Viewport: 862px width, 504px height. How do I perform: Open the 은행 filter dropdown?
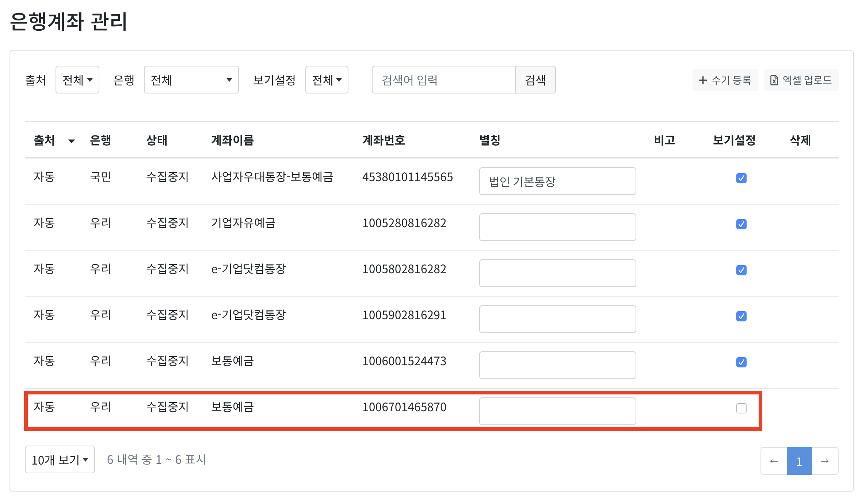tap(191, 80)
